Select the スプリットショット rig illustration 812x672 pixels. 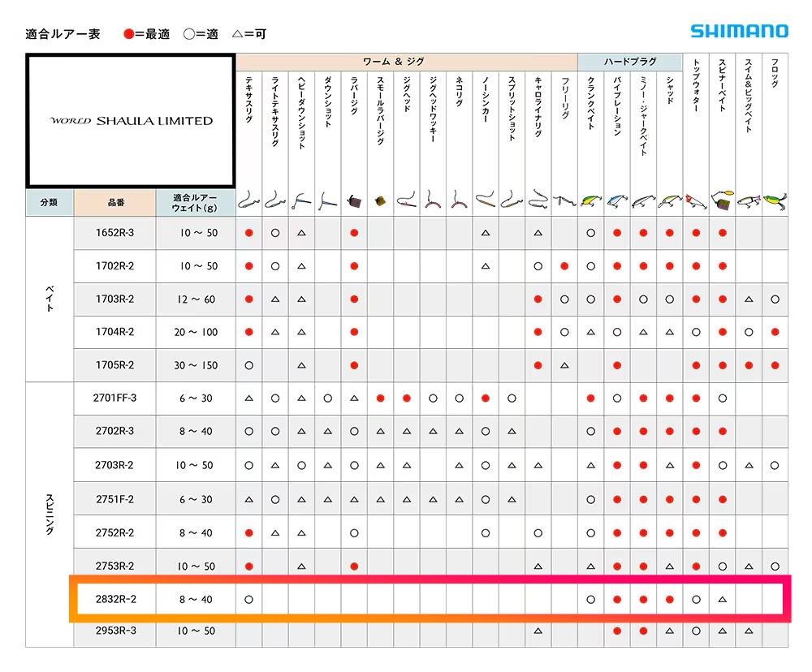512,200
